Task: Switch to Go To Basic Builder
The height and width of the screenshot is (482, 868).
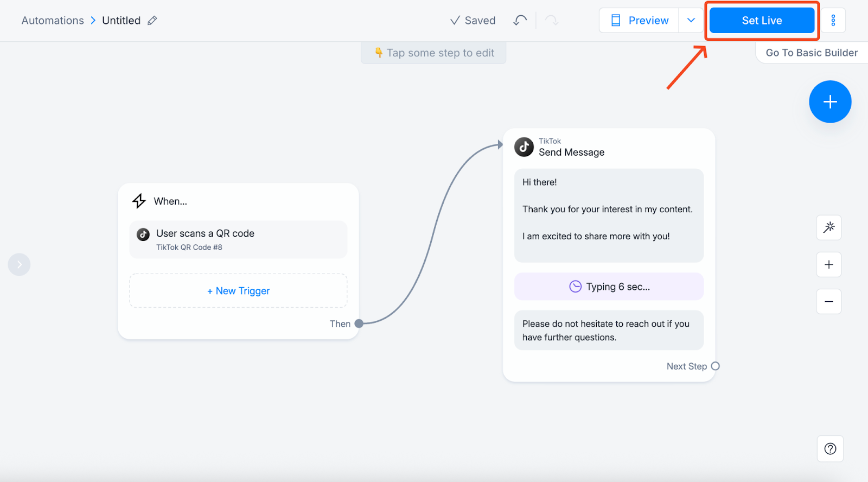Action: pyautogui.click(x=811, y=53)
